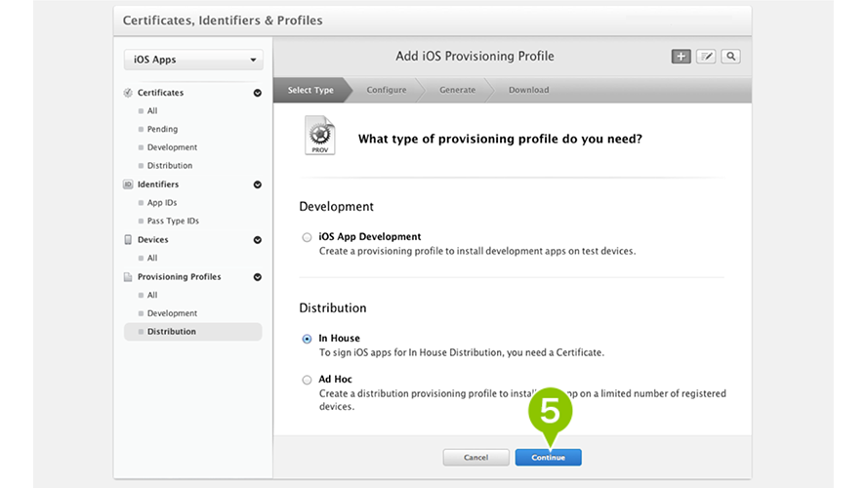Click the Provisioning Profiles document icon
This screenshot has height=488, width=868.
pos(128,276)
